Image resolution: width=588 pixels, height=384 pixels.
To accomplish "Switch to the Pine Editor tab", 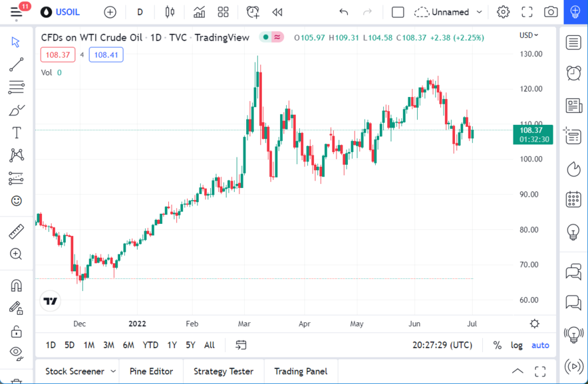I will (151, 371).
